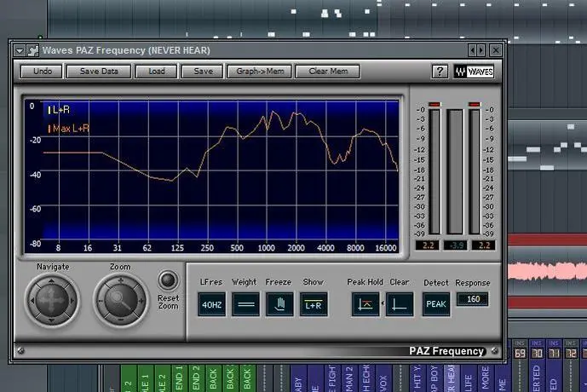
Task: Click 16000 Hz frequency axis label
Action: [x=386, y=248]
